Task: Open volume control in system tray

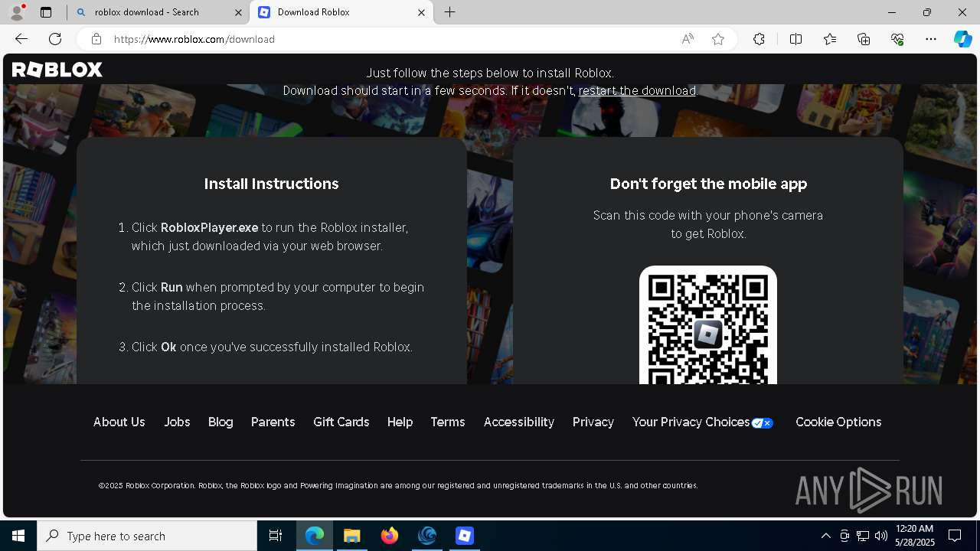Action: (881, 536)
